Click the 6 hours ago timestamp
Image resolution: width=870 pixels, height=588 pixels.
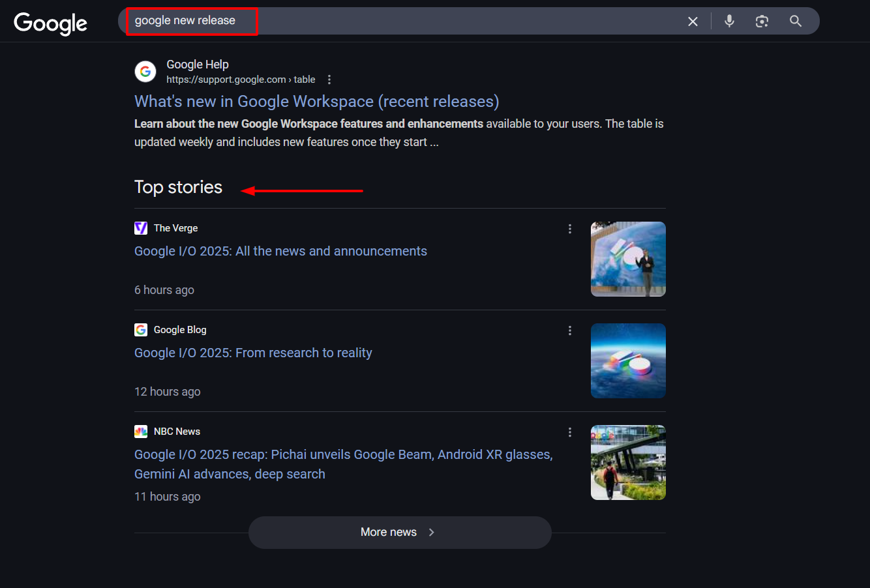point(164,290)
